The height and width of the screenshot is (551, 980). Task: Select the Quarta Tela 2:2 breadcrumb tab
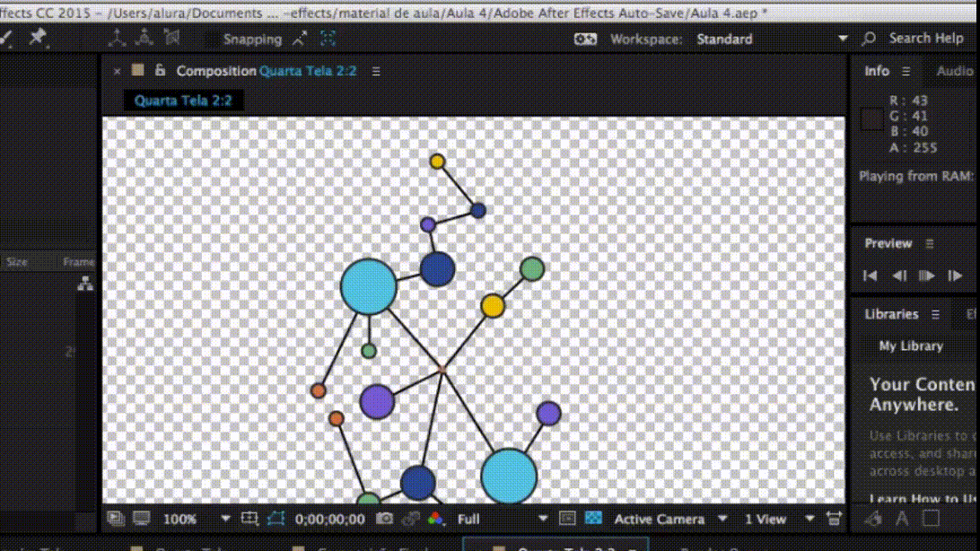(183, 101)
